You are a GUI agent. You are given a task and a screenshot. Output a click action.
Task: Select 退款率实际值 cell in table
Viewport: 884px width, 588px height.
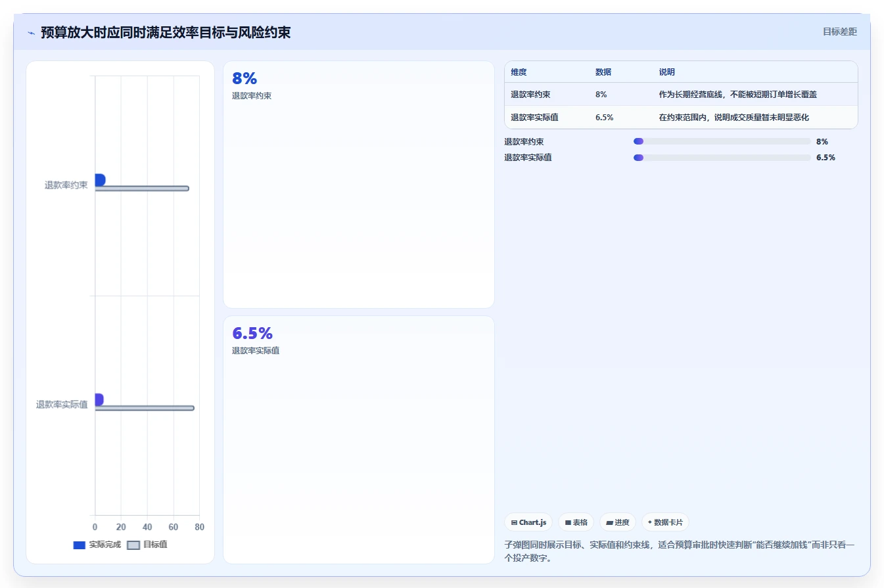[534, 118]
